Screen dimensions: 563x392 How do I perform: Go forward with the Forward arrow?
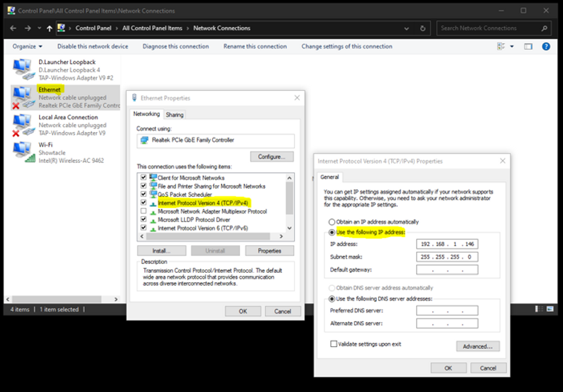point(28,28)
